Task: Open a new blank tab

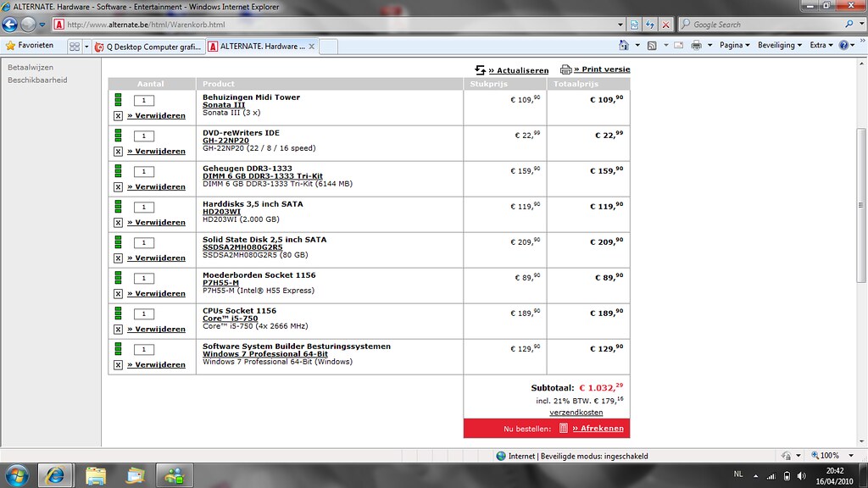Action: pos(328,47)
